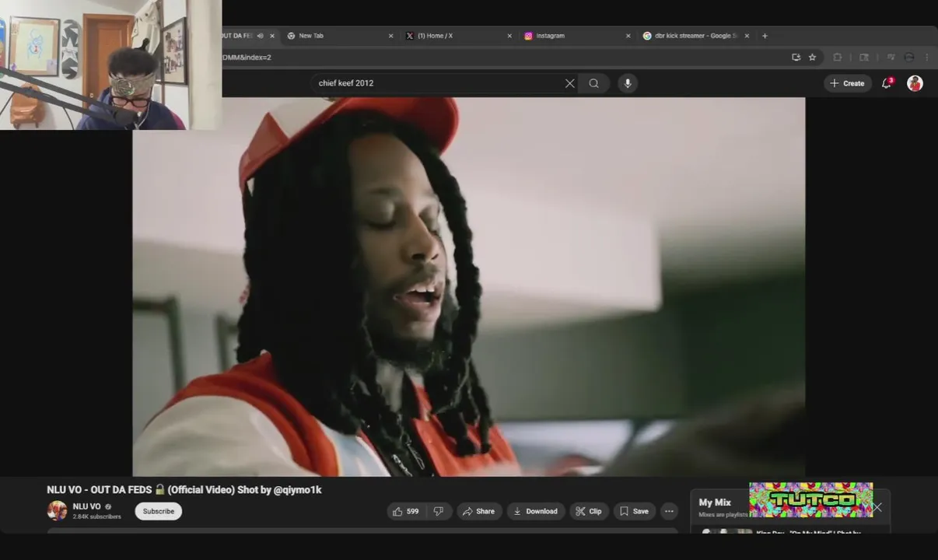Click the YouTube search magnifier button
The width and height of the screenshot is (938, 560).
tap(594, 83)
